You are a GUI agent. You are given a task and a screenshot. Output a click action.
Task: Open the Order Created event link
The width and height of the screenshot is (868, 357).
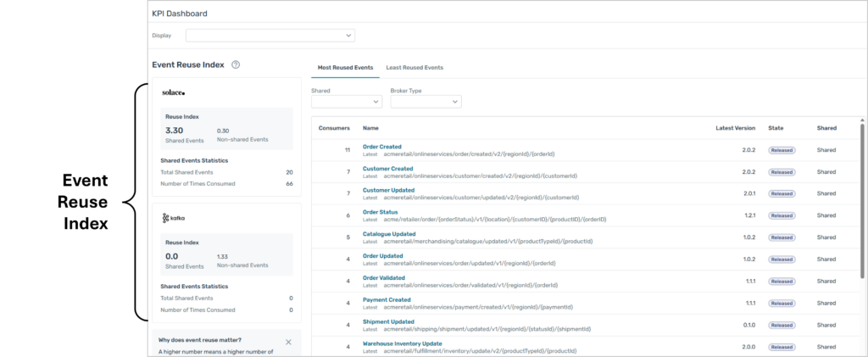tap(381, 147)
